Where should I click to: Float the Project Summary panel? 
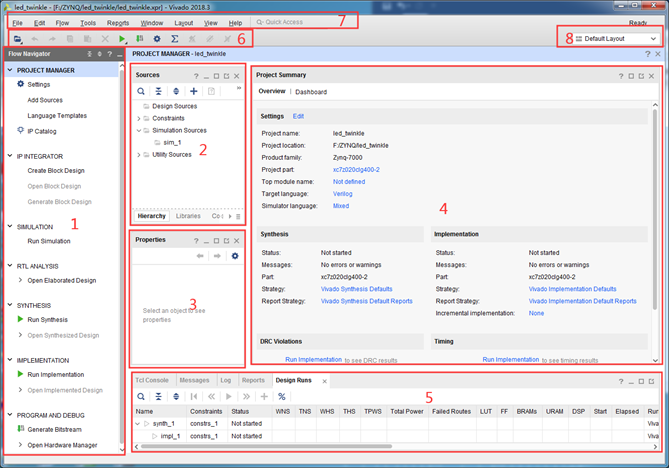[641, 76]
